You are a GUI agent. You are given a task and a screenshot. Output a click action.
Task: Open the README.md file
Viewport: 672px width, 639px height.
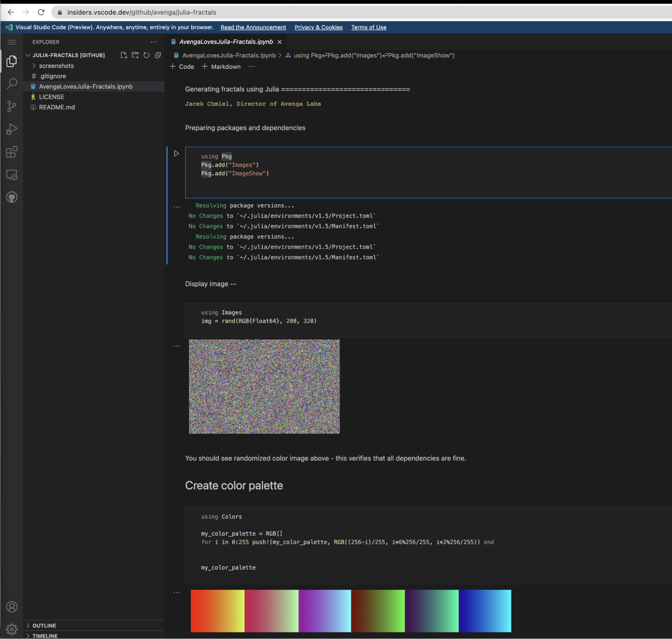tap(56, 107)
